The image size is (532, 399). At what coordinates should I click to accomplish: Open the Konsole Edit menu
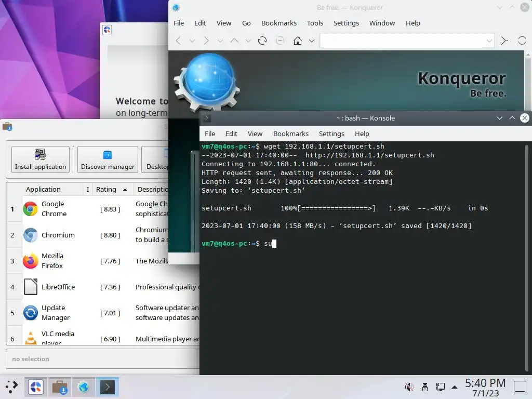(x=231, y=134)
